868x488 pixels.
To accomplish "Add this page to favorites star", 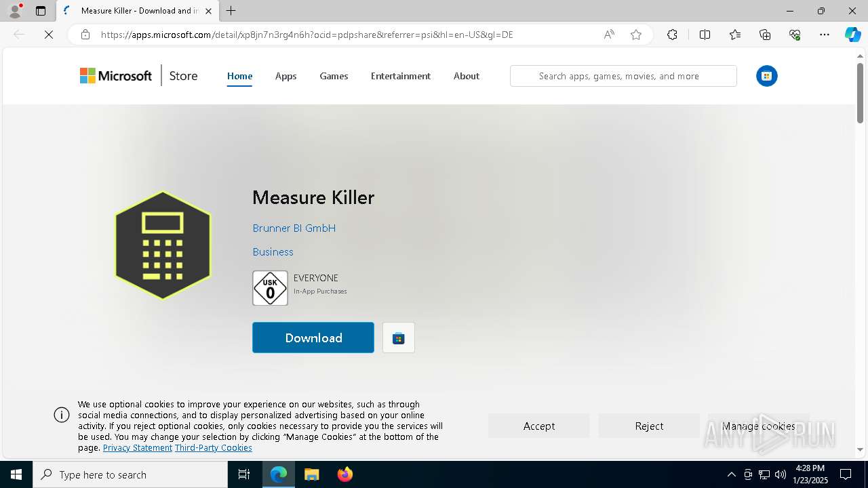I will pos(636,35).
